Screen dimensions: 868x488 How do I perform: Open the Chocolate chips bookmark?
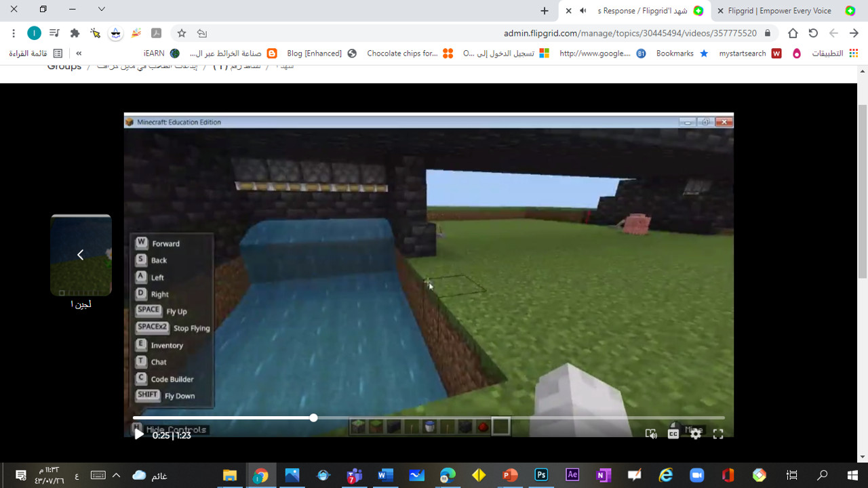[x=410, y=53]
